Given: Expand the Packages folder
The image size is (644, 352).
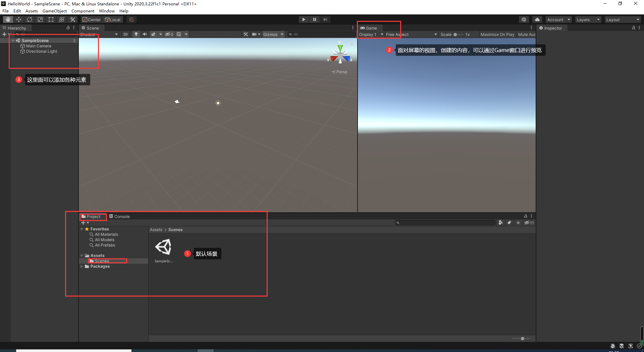Looking at the screenshot, I should (x=82, y=266).
